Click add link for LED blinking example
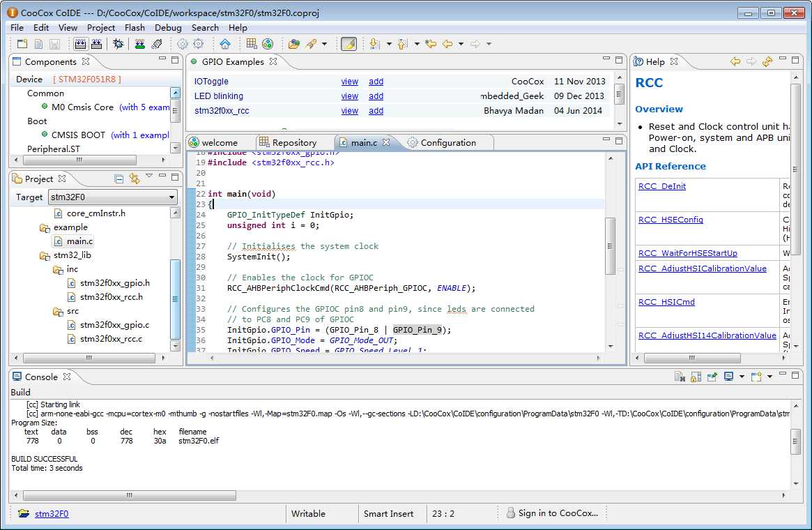812x530 pixels. 376,96
